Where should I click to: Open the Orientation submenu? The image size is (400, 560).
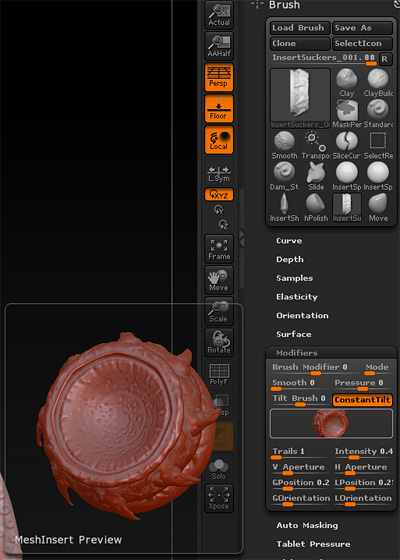[x=302, y=316]
